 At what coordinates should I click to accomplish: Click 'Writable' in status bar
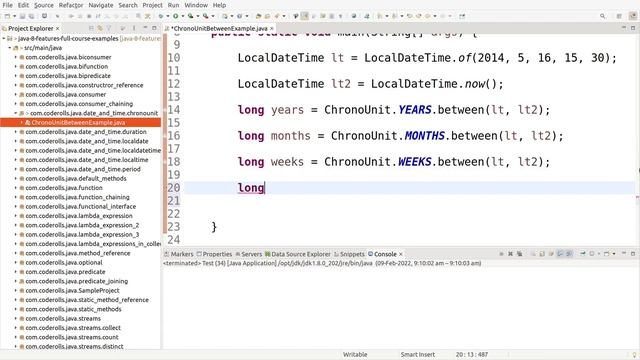(x=355, y=354)
